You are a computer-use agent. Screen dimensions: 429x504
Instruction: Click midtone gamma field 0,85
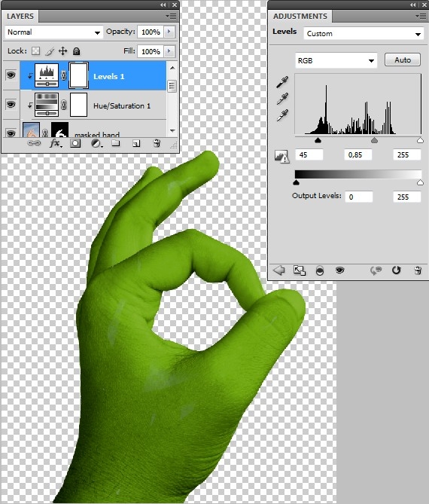click(x=358, y=154)
